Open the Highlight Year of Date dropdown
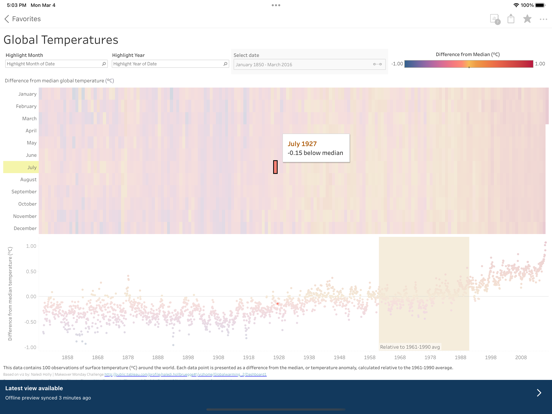This screenshot has width=552, height=414. [x=170, y=64]
